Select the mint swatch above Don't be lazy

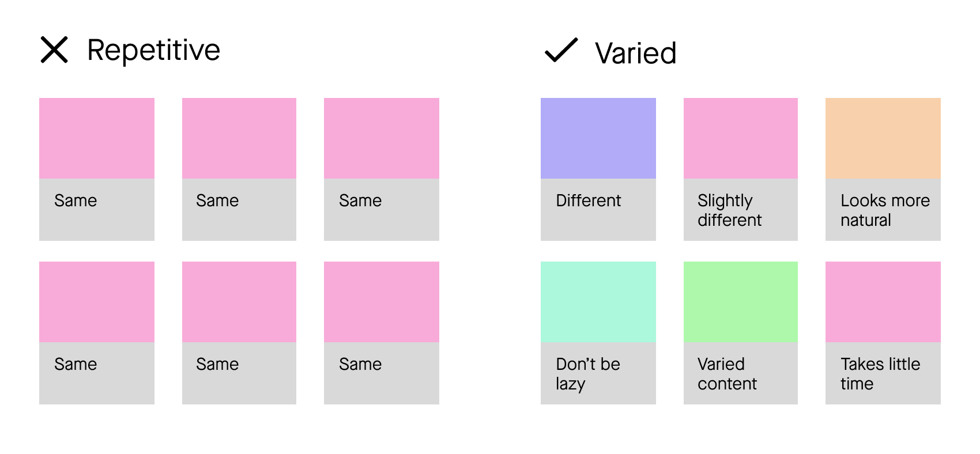598,302
